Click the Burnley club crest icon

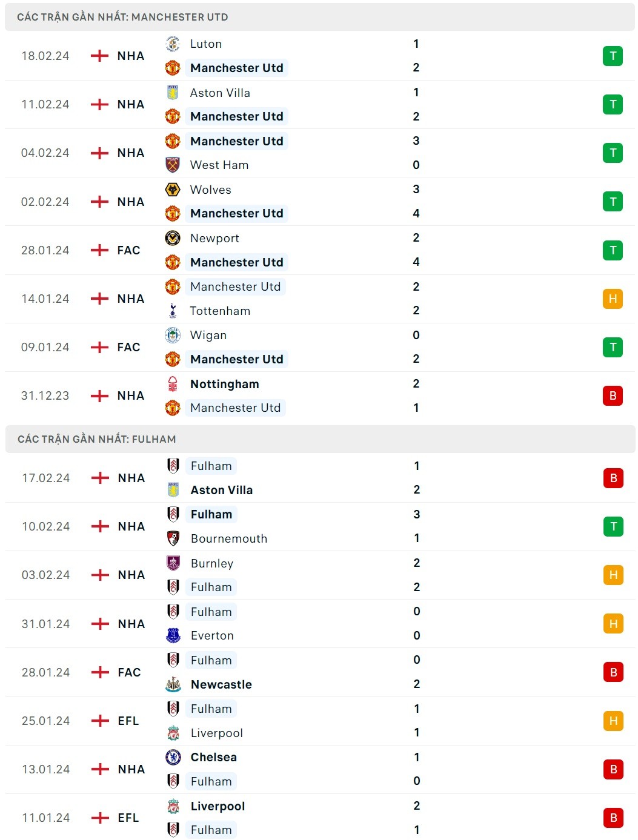(x=173, y=563)
